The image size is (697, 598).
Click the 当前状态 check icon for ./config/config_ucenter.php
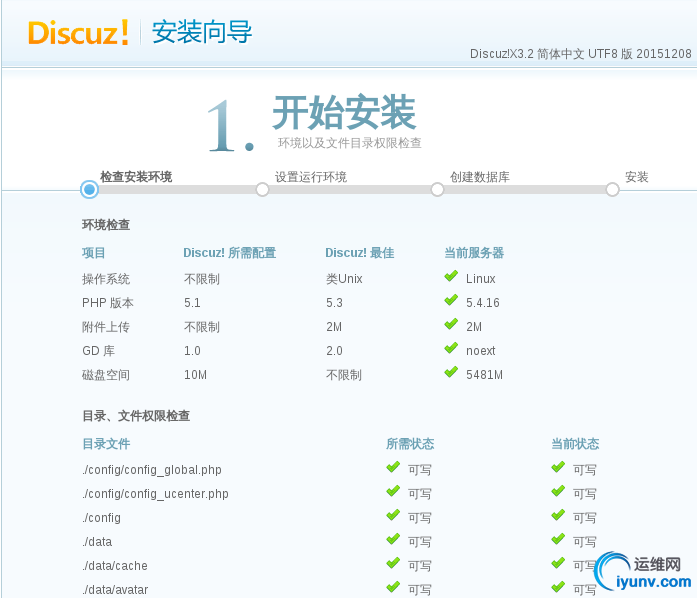pos(558,491)
